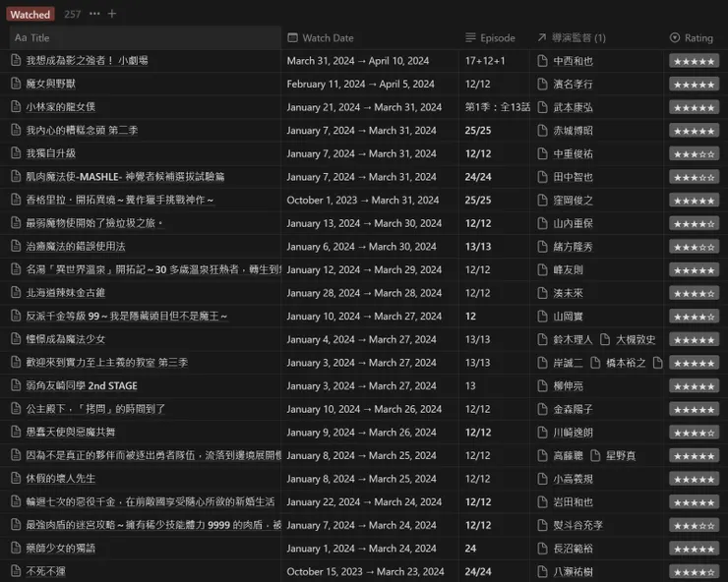The height and width of the screenshot is (582, 728).
Task: Open the Episode column header
Action: pos(495,38)
